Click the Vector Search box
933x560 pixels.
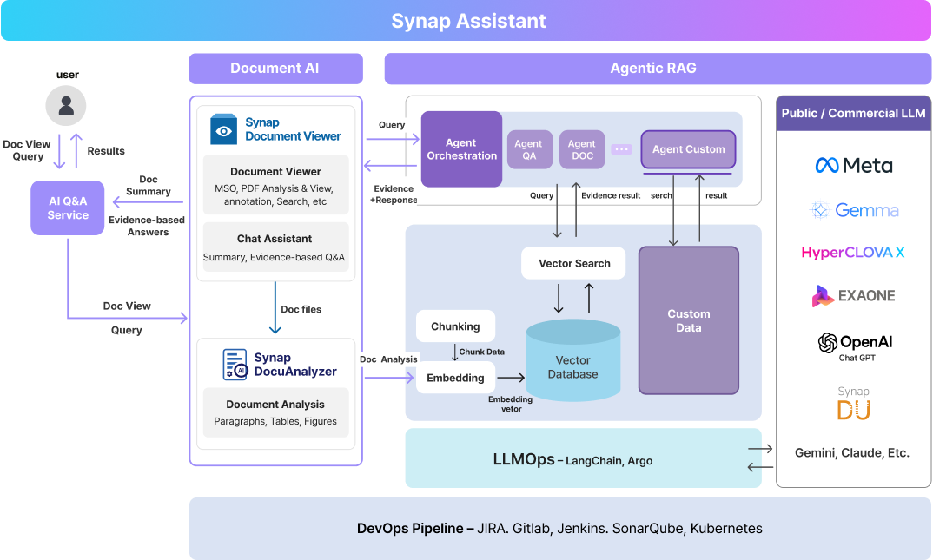point(573,263)
